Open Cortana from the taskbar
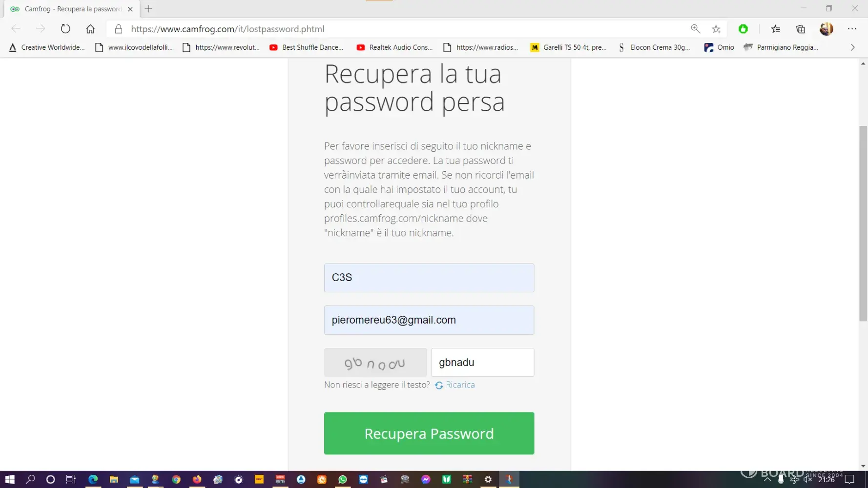Viewport: 868px width, 488px height. tap(50, 480)
